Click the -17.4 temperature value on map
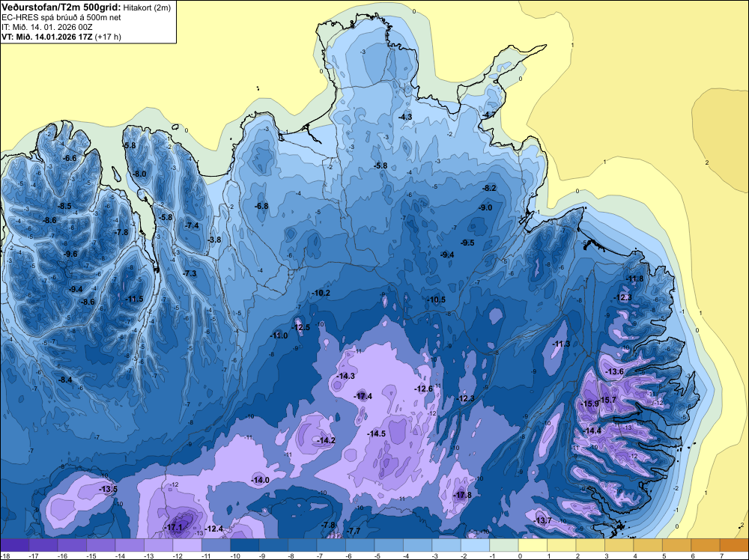 [x=363, y=396]
